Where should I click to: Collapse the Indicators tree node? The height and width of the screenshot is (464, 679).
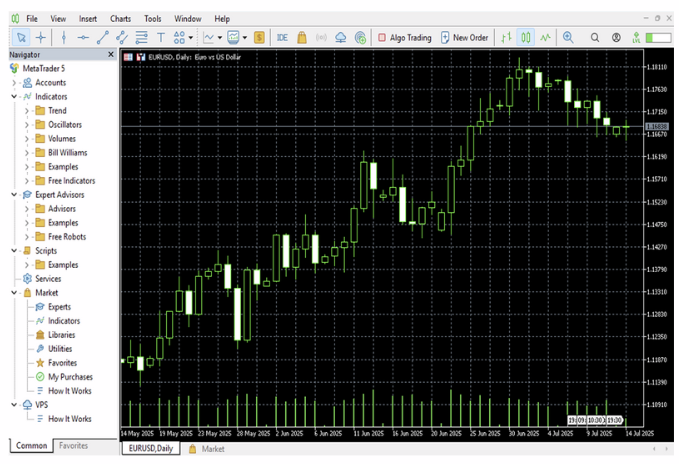pyautogui.click(x=14, y=97)
